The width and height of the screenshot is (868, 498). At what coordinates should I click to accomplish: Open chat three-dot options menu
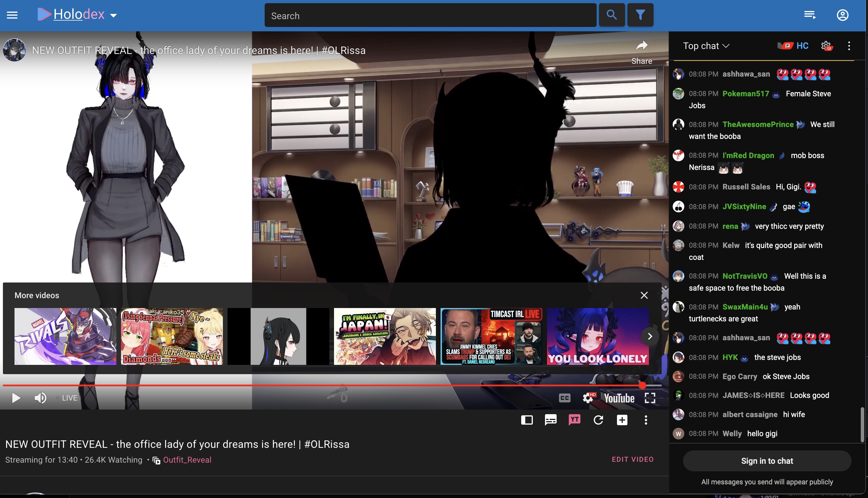(849, 46)
